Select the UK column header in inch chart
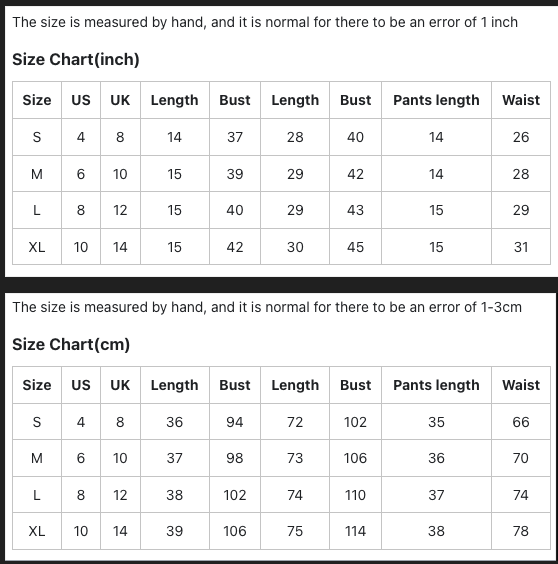 point(120,100)
